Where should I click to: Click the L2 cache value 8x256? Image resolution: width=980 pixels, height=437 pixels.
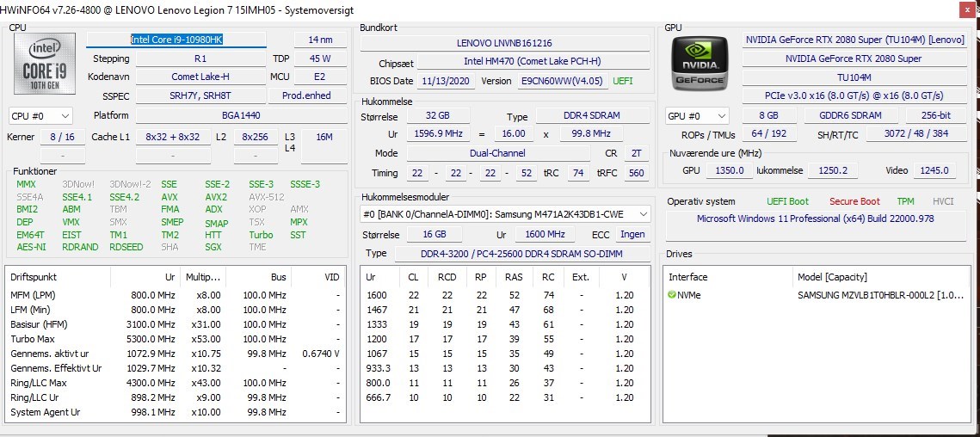255,137
